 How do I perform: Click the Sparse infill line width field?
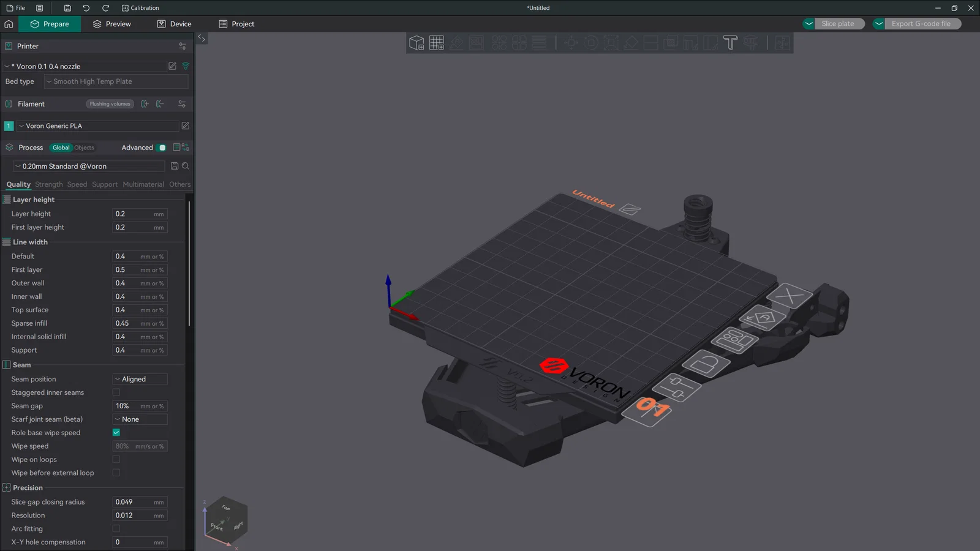click(140, 323)
